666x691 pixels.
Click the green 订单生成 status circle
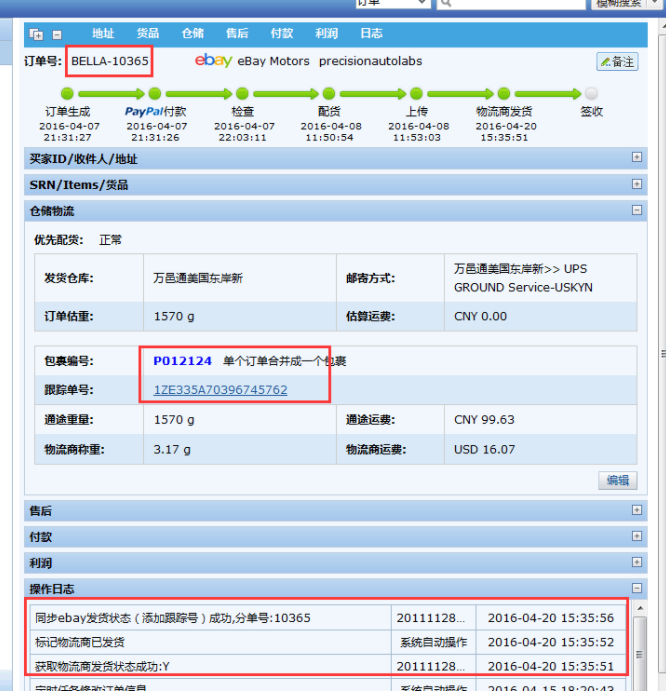click(x=68, y=94)
